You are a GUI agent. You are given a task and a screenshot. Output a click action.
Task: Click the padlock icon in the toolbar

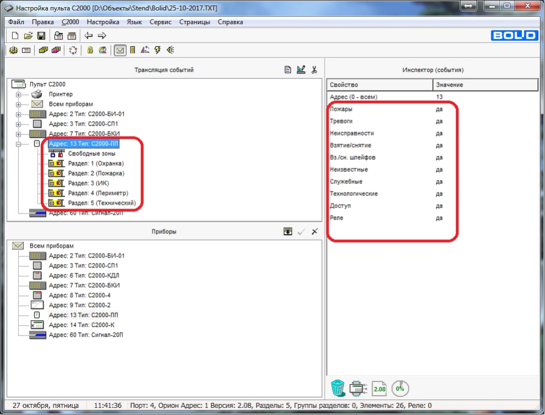coord(90,50)
